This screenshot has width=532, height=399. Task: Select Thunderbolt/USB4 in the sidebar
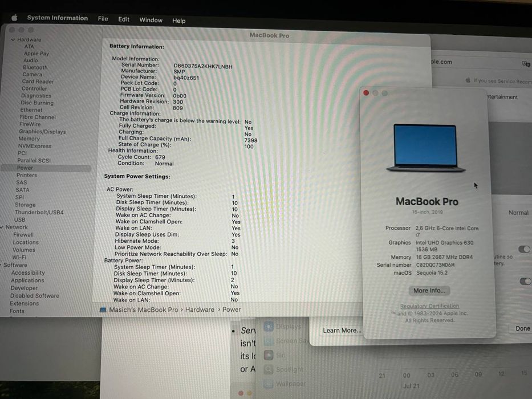[39, 213]
